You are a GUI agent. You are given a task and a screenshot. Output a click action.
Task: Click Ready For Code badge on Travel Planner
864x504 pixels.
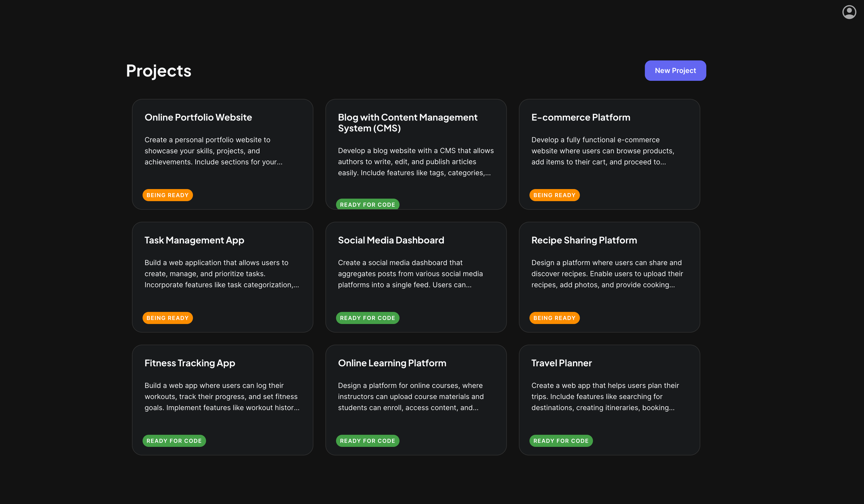[x=560, y=441]
